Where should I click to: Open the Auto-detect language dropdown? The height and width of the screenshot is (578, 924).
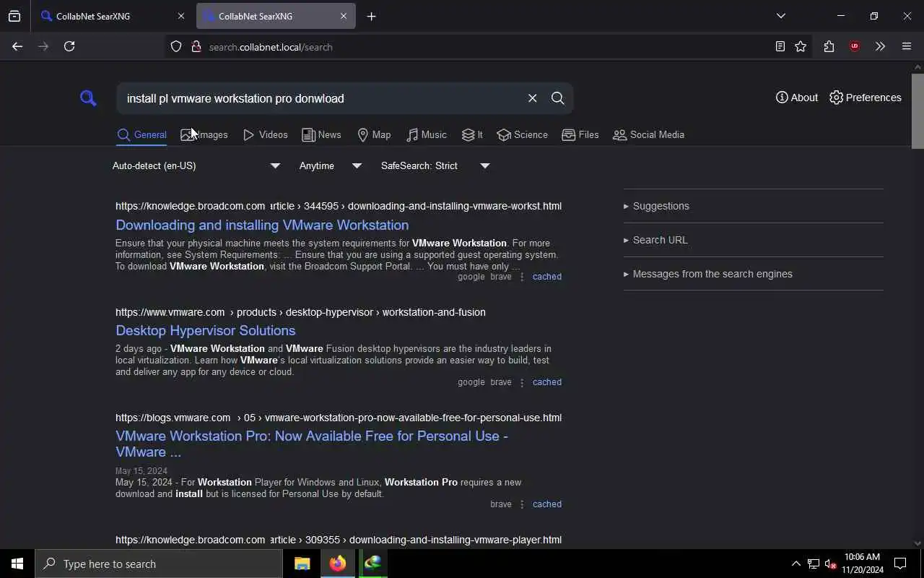(x=196, y=165)
